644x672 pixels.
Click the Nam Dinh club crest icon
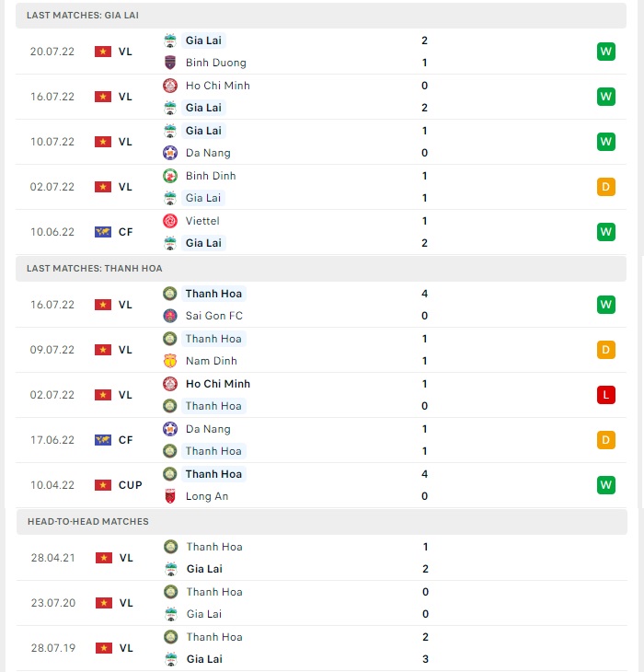click(170, 361)
